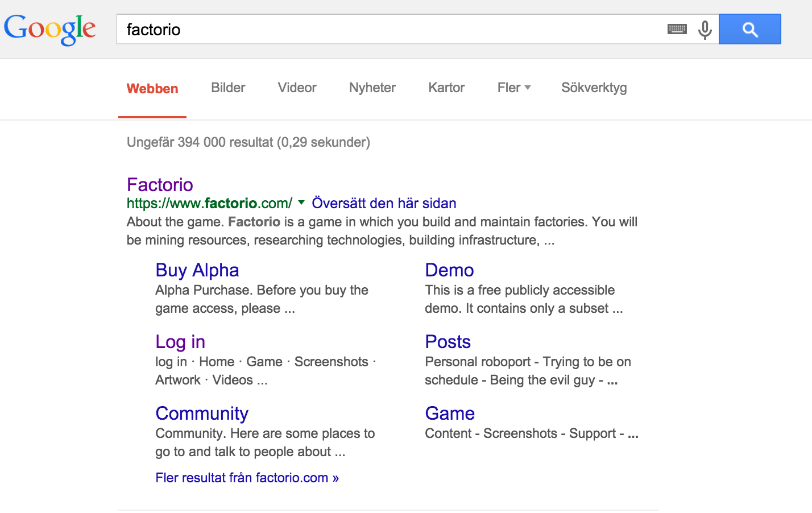The height and width of the screenshot is (513, 812).
Task: Click the 'About the game' description snippet
Action: (382, 231)
